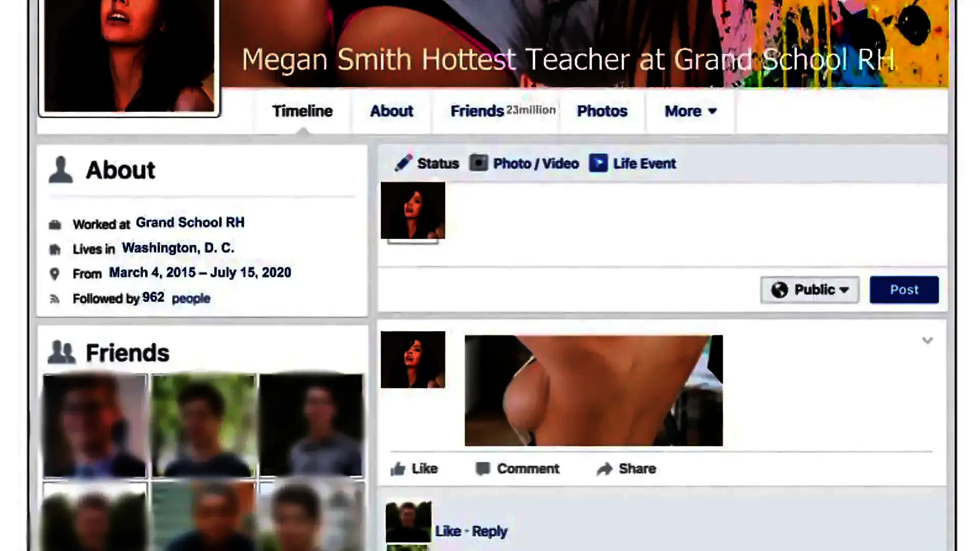This screenshot has height=551, width=980.
Task: Click the Status pencil icon
Action: [403, 163]
